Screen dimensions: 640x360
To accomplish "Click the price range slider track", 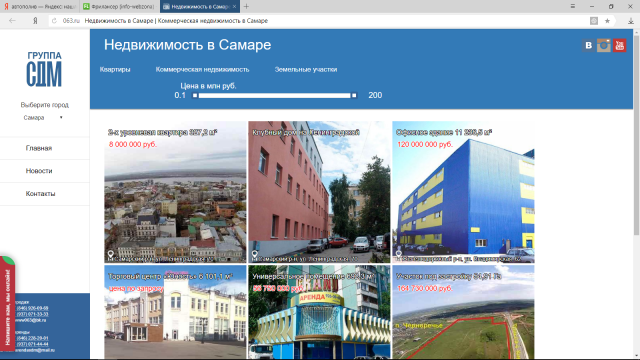I will [274, 96].
